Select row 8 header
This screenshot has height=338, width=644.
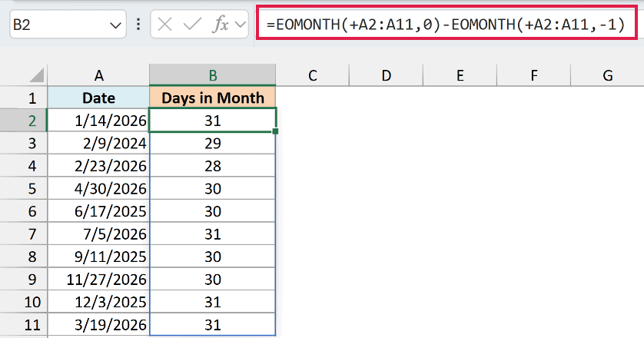24,257
